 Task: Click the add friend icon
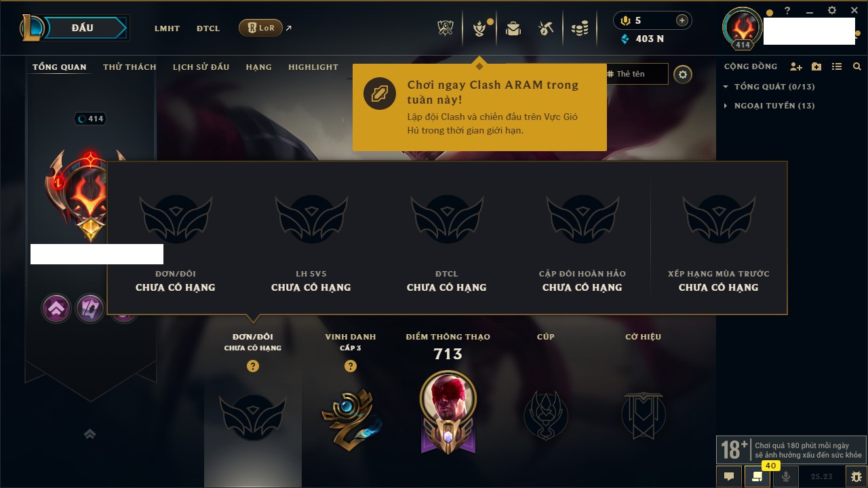tap(796, 66)
